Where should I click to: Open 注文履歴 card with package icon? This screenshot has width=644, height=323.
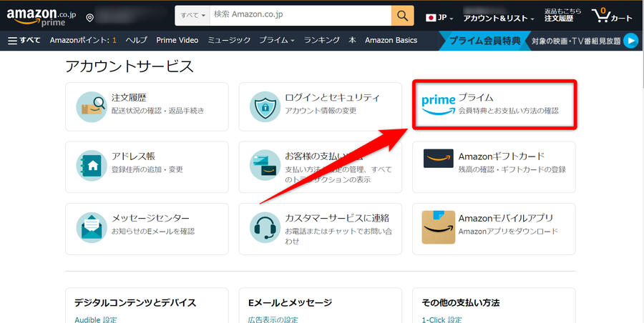(x=147, y=106)
